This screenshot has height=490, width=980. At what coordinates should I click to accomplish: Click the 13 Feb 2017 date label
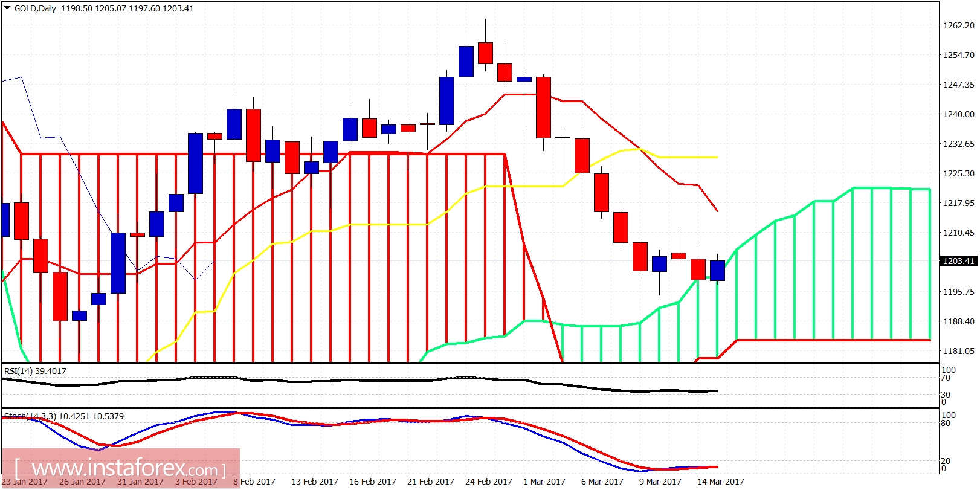tap(315, 482)
